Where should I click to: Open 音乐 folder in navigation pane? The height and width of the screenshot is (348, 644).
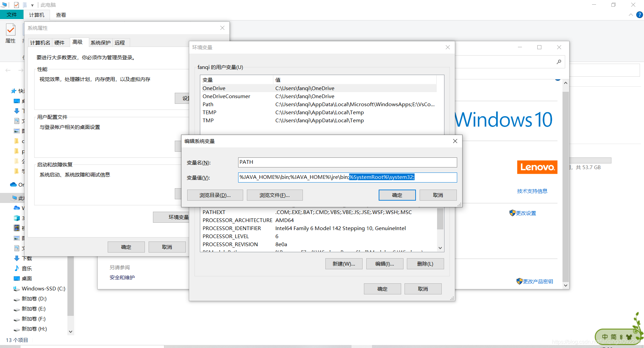(x=27, y=268)
